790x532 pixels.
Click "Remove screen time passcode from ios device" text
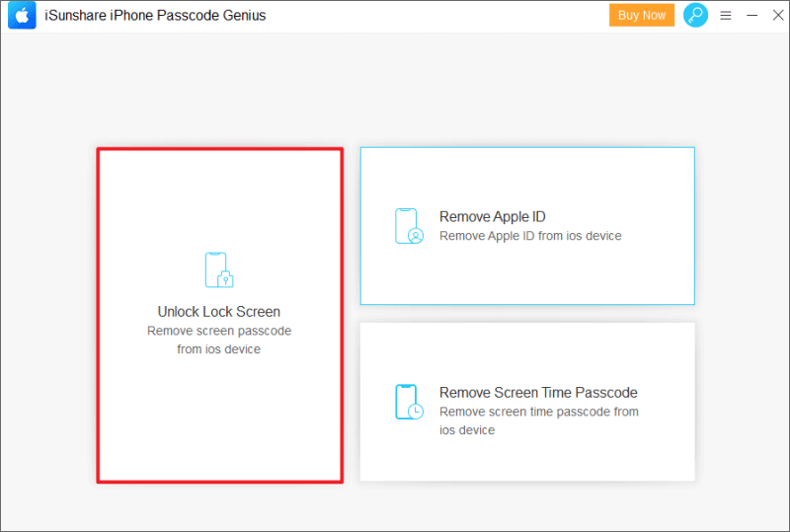pos(538,420)
